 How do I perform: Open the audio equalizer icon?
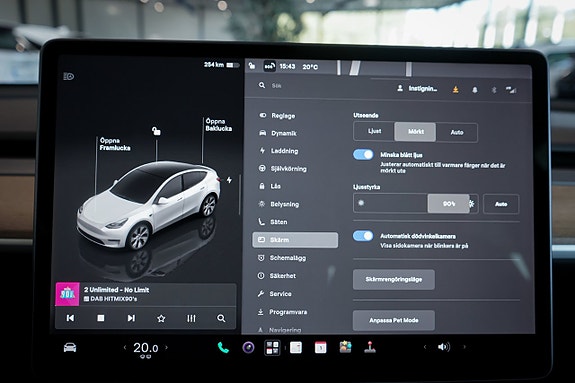191,318
